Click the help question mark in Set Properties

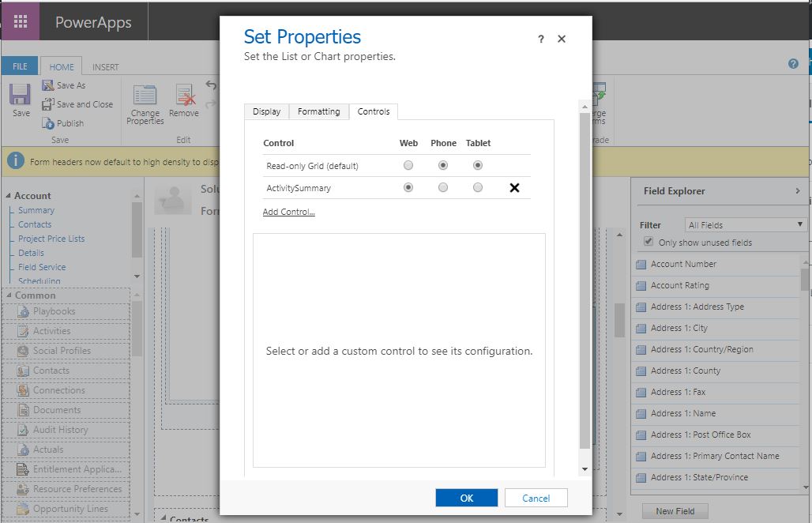pos(540,38)
